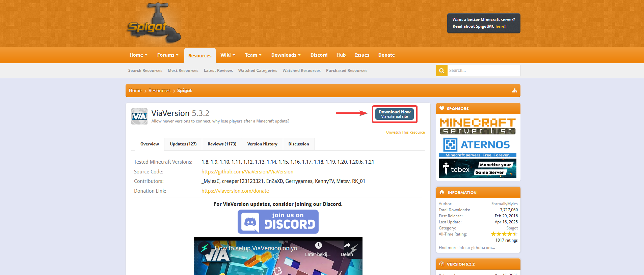Viewport: 644px width, 275px height.
Task: Click the sitemap icon in breadcrumb bar
Action: click(514, 90)
